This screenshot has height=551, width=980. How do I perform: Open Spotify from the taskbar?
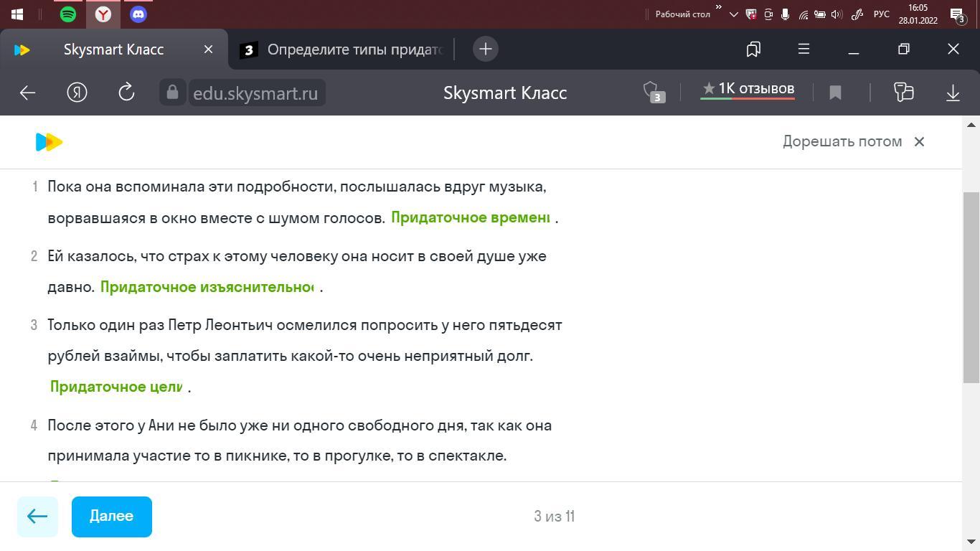[68, 14]
